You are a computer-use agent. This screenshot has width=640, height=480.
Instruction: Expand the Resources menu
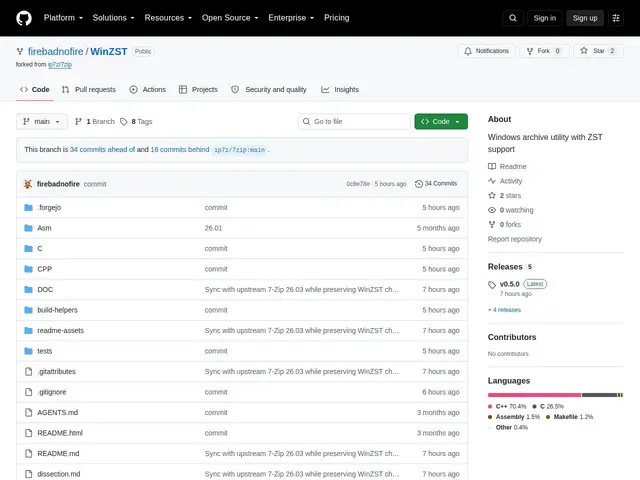(168, 18)
